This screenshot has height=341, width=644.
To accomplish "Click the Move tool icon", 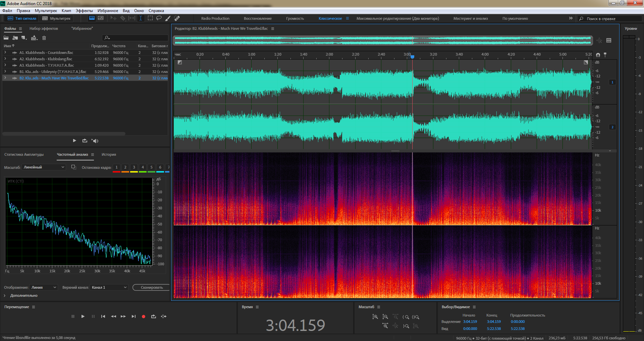I will pyautogui.click(x=113, y=18).
